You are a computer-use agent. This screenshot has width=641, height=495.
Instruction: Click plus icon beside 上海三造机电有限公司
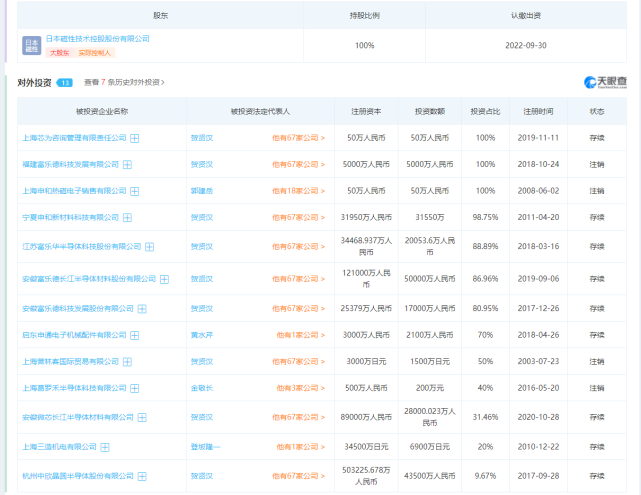pos(105,447)
